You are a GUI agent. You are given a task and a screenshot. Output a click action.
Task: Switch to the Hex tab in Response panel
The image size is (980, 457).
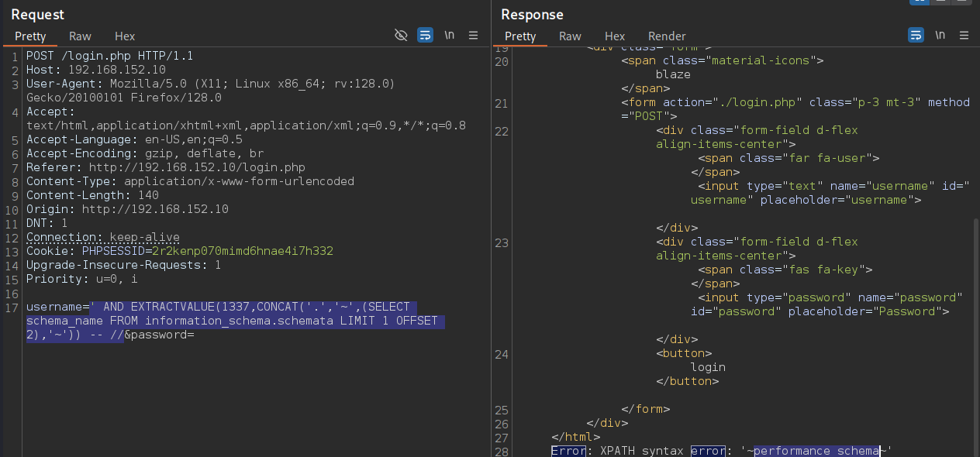615,36
